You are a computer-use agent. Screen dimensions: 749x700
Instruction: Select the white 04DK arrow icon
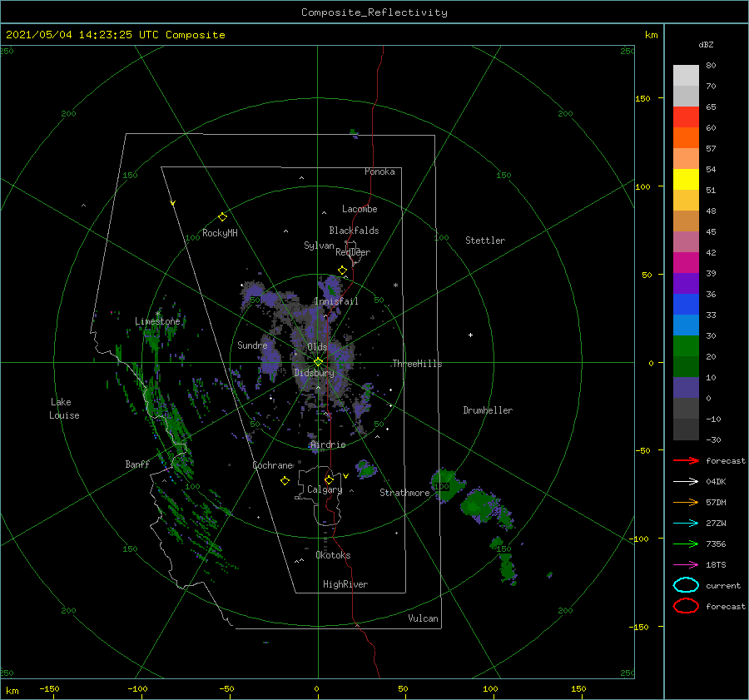686,482
